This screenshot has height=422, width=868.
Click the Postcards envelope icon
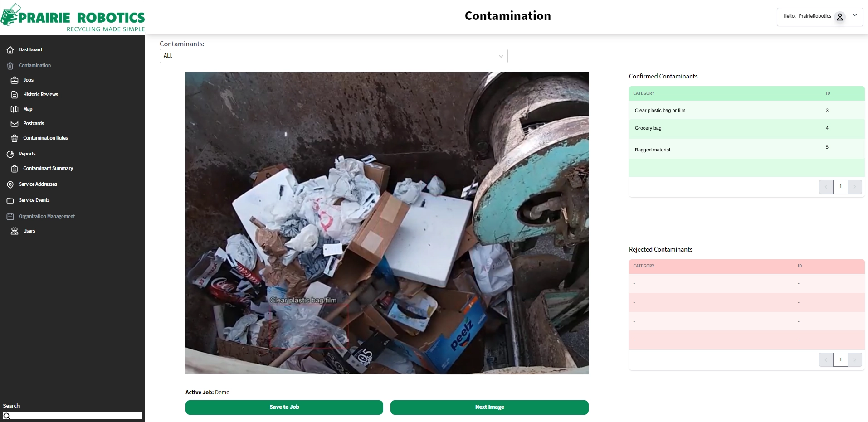coord(15,124)
